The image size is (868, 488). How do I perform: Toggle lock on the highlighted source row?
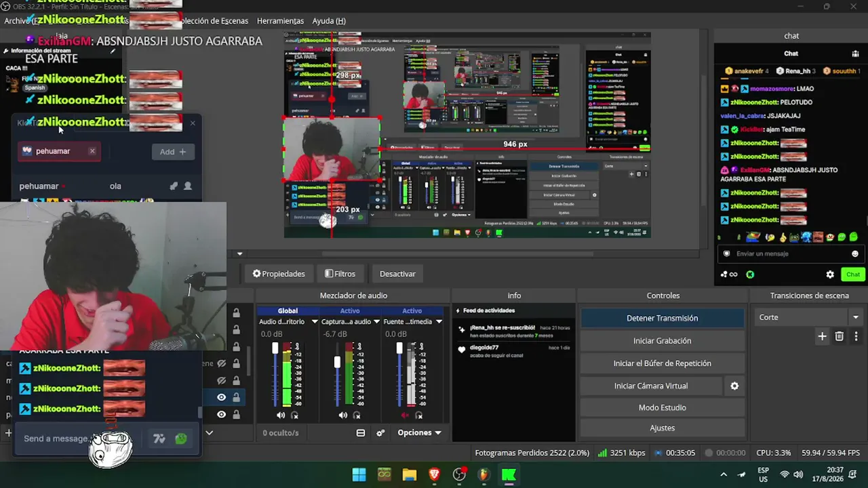236,397
